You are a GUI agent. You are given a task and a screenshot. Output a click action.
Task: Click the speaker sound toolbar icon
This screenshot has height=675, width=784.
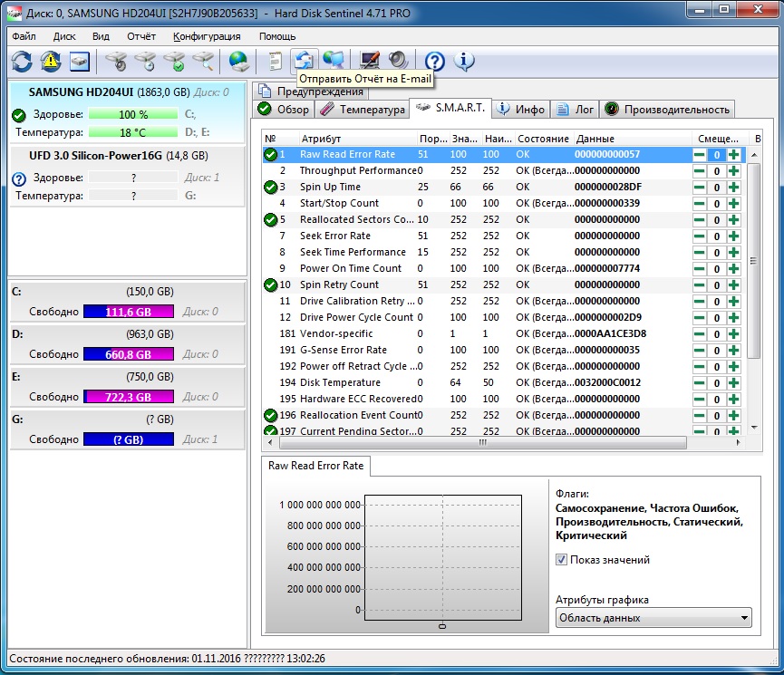(398, 61)
